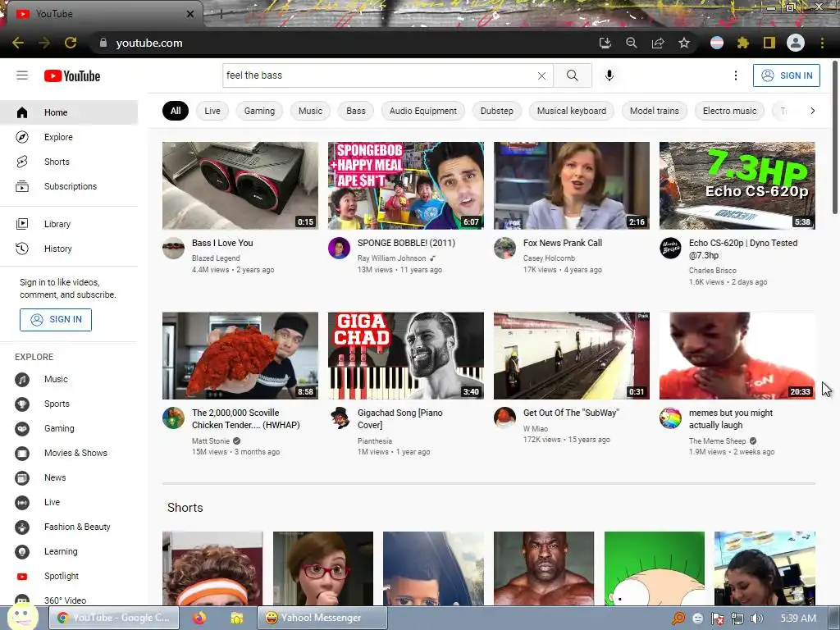Click the magnifier search button
Viewport: 840px width, 630px height.
572,75
